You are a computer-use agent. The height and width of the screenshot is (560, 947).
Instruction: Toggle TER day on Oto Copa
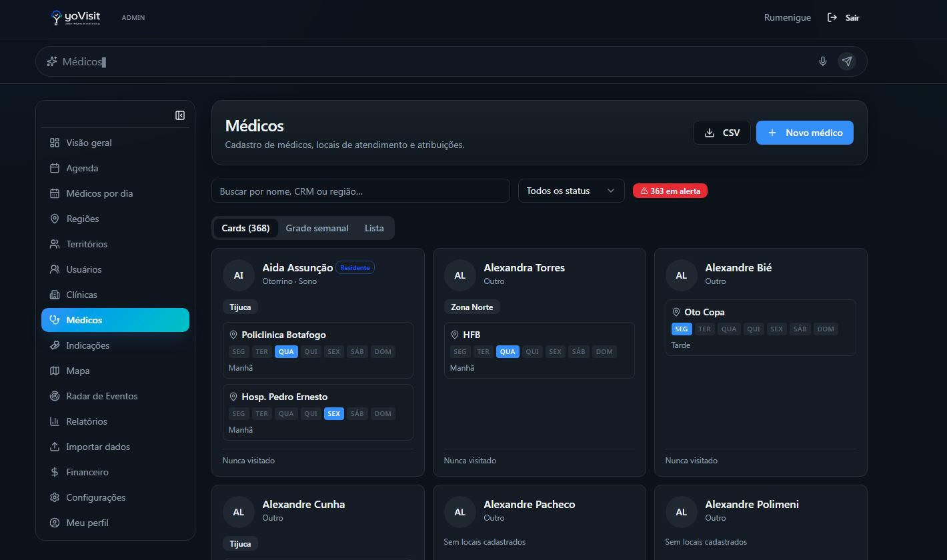pyautogui.click(x=705, y=329)
